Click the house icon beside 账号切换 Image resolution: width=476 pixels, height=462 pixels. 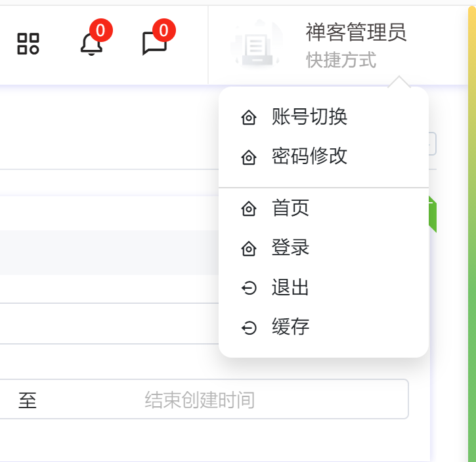coord(249,117)
